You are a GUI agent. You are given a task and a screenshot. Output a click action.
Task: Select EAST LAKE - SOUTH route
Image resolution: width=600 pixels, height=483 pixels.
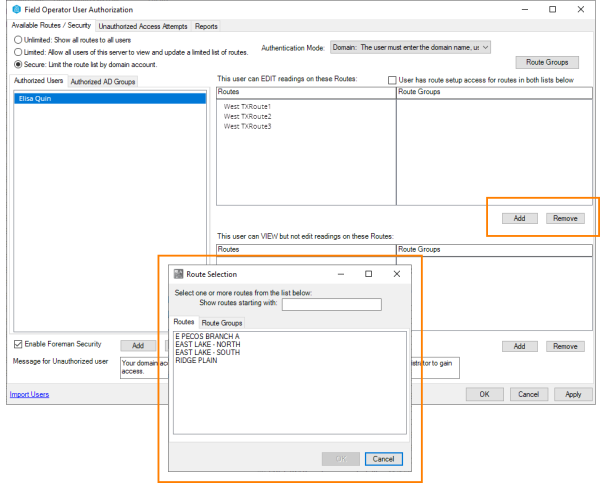pyautogui.click(x=208, y=352)
